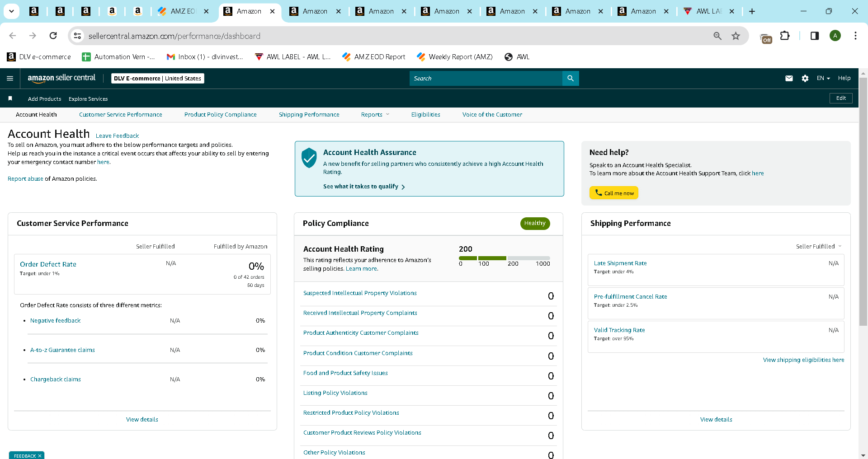Click the browser address bar URL

point(175,36)
